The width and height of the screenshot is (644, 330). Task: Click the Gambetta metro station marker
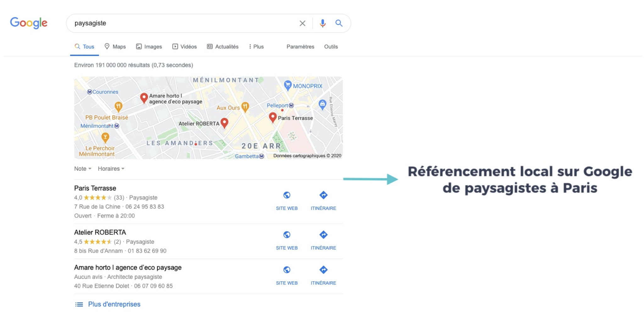point(261,156)
